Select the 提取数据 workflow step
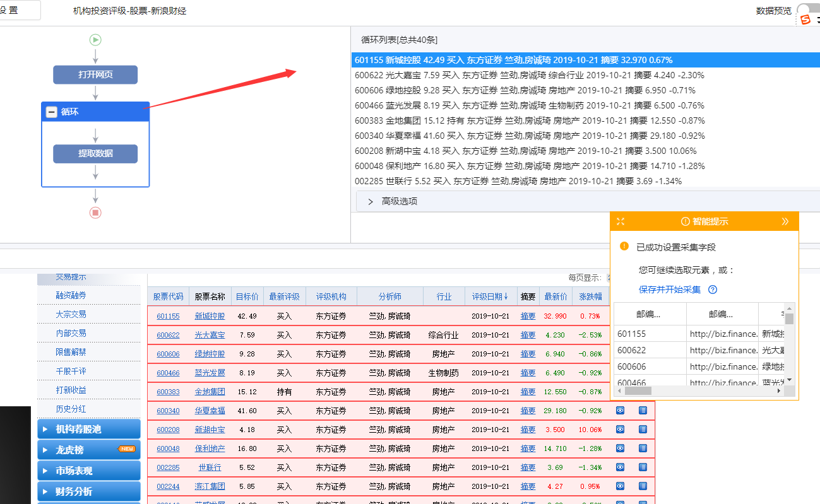 pos(95,153)
